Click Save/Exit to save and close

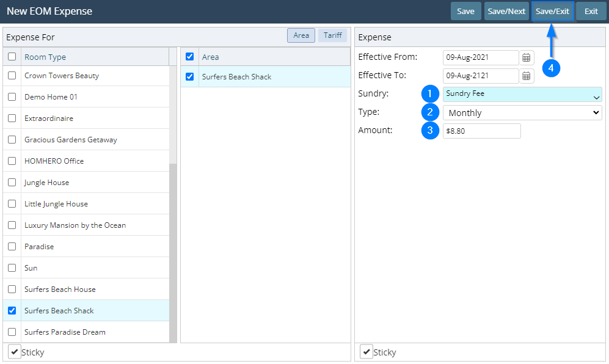[552, 11]
